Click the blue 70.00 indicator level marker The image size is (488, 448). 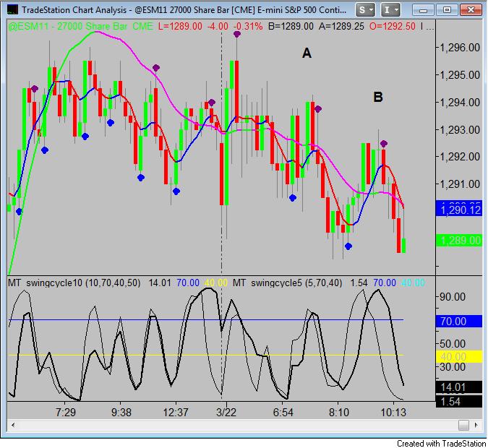459,322
